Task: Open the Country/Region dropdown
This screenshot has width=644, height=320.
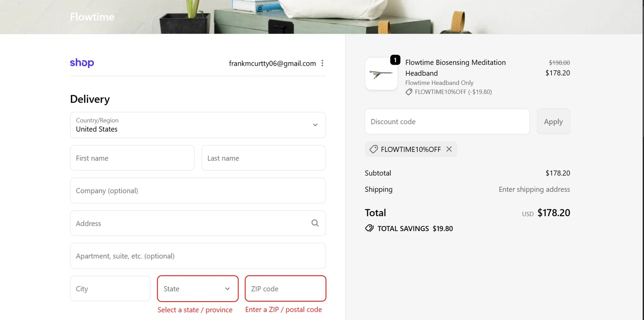Action: pos(198,125)
